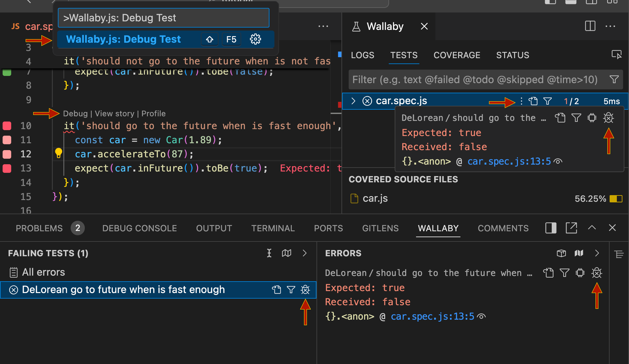Click the debug bug icon in DeLorean tooltip

(608, 118)
